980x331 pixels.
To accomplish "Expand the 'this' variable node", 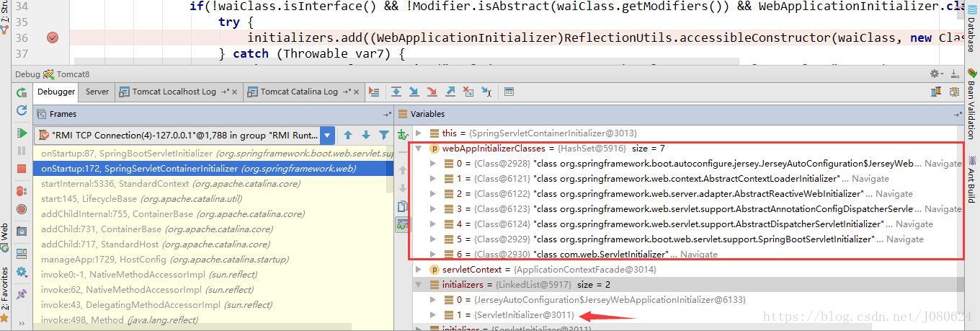I will tap(419, 133).
